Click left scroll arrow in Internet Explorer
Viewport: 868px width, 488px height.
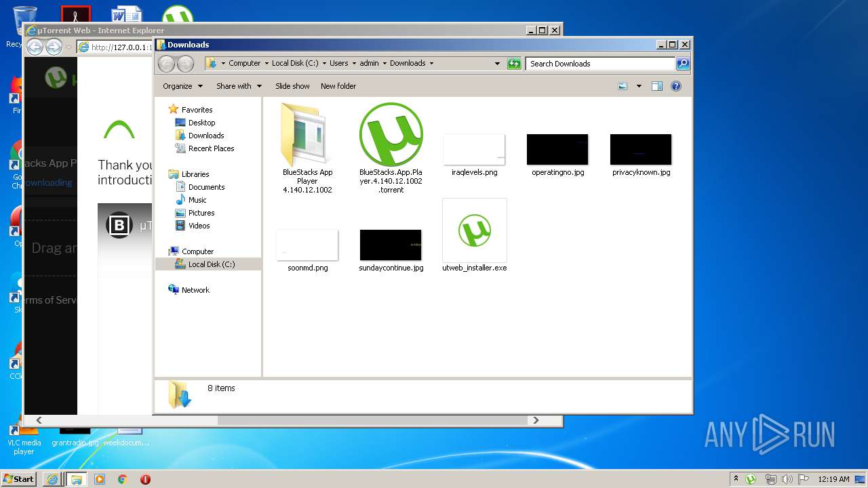click(x=39, y=420)
